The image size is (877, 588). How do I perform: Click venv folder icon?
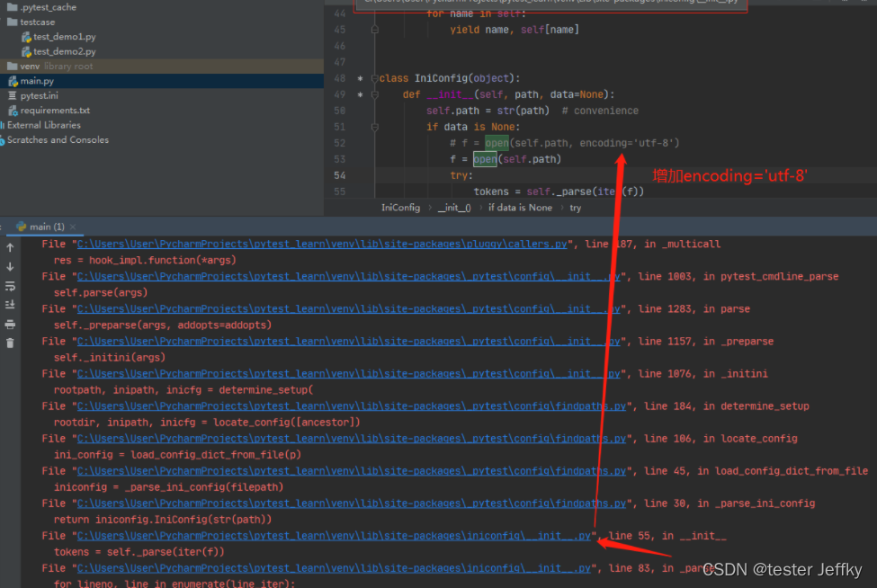pyautogui.click(x=13, y=66)
